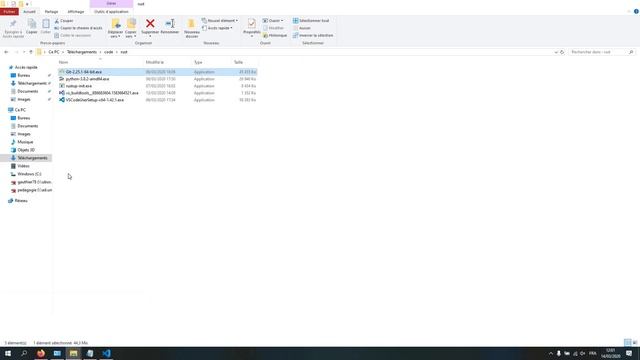Click Historique in the Ouvrir group
This screenshot has height=360, width=640.
click(x=275, y=36)
